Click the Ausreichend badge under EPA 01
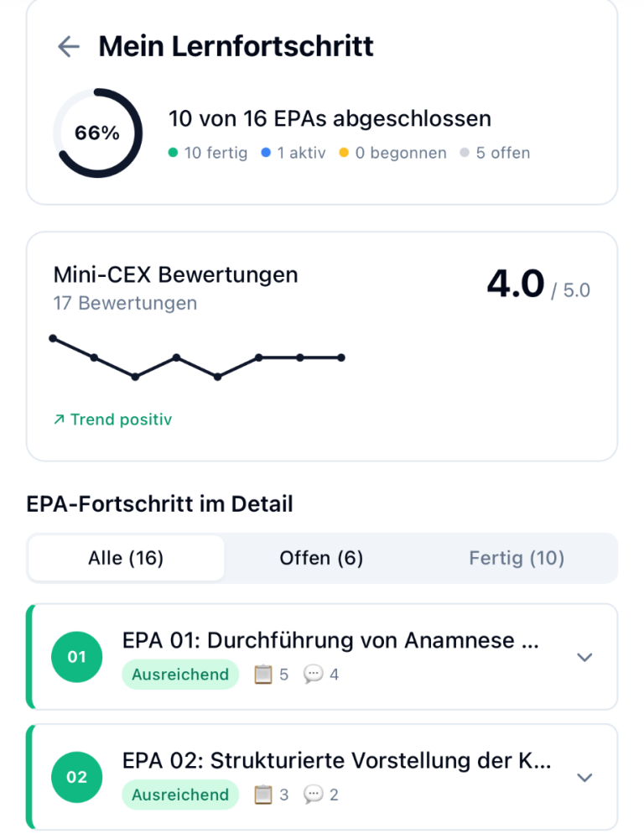The height and width of the screenshot is (834, 644). tap(180, 675)
